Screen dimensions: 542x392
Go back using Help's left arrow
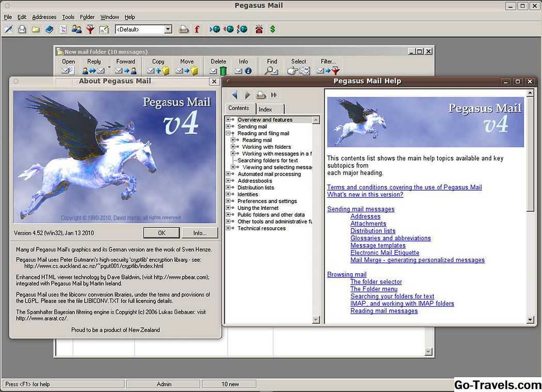coord(235,95)
